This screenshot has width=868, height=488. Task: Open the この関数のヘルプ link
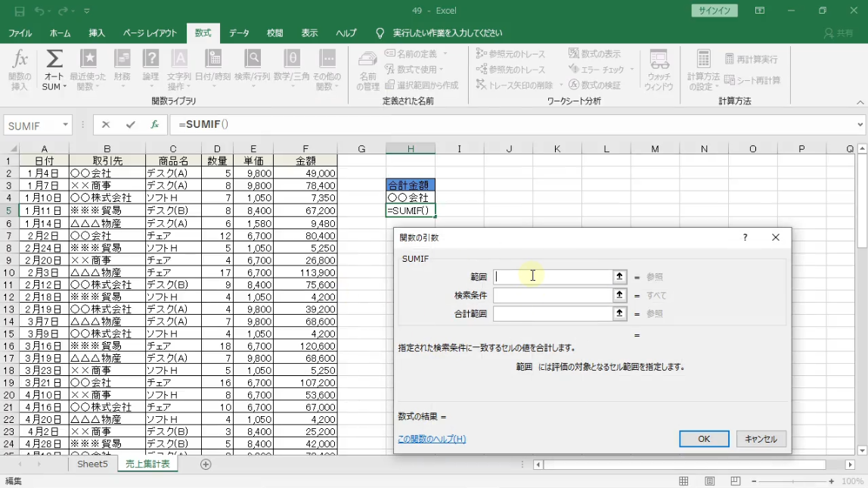[x=432, y=439]
